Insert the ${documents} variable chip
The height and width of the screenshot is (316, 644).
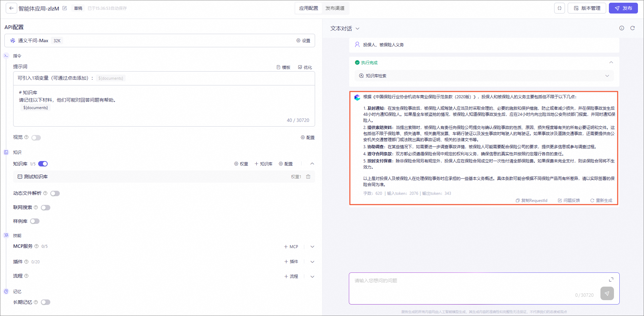coord(111,78)
